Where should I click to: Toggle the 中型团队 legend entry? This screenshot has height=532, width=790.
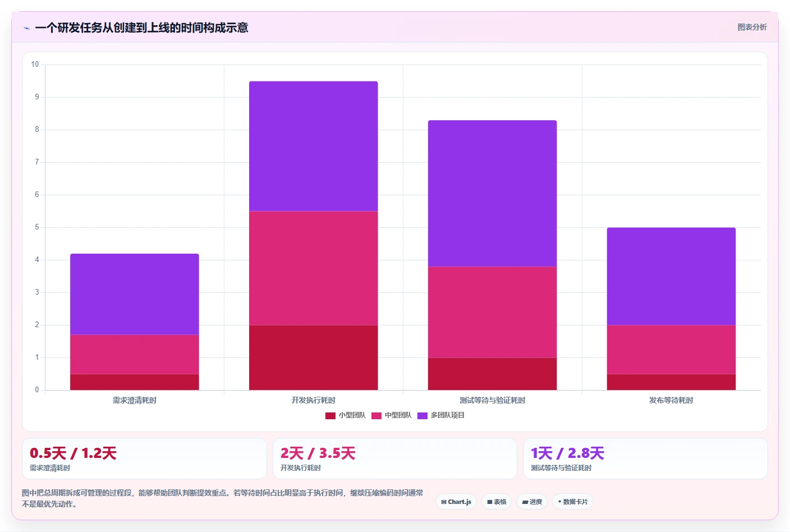pos(392,415)
